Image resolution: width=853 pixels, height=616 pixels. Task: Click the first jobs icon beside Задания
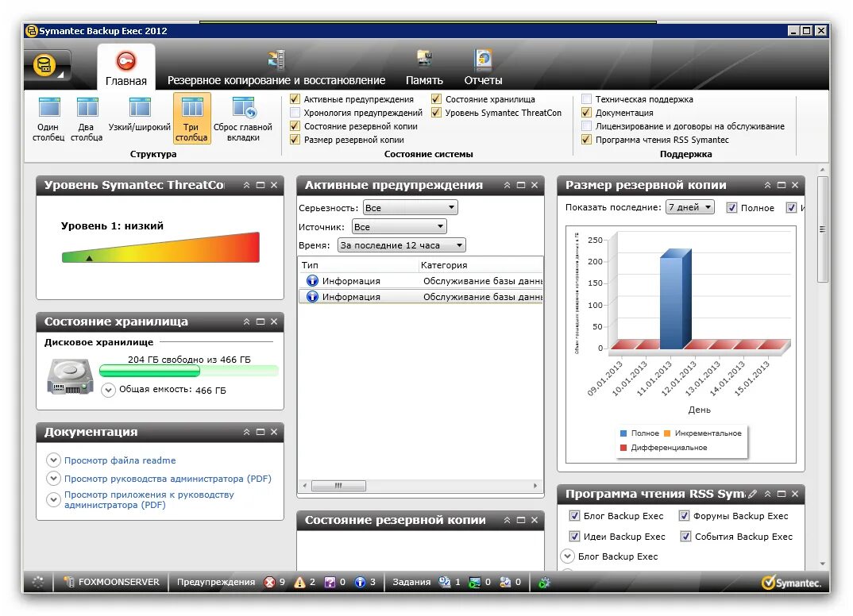(445, 583)
